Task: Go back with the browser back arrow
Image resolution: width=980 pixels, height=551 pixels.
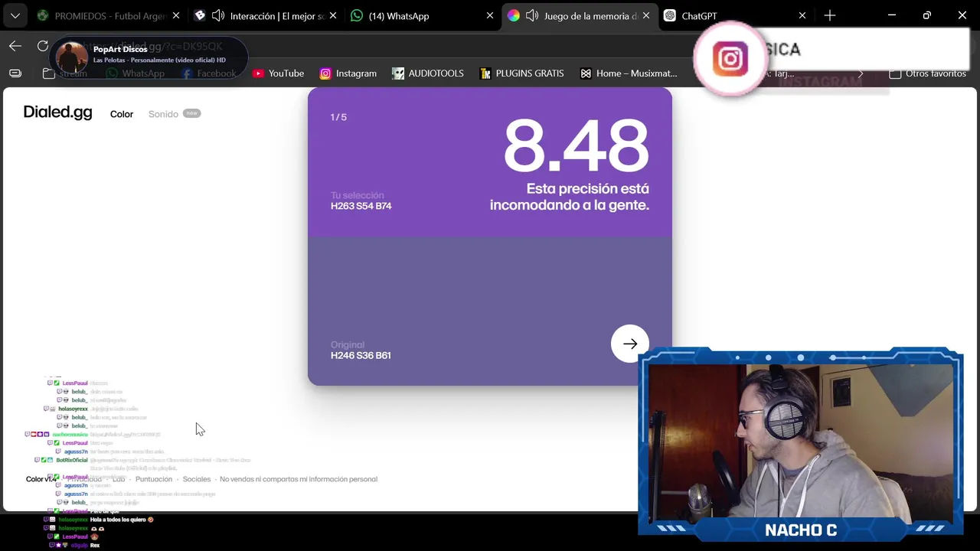Action: pyautogui.click(x=15, y=46)
